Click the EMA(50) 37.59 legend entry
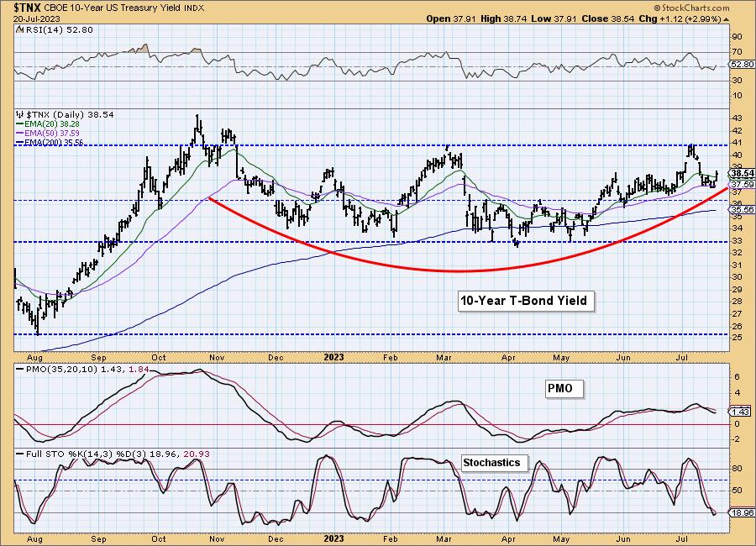 pos(48,133)
